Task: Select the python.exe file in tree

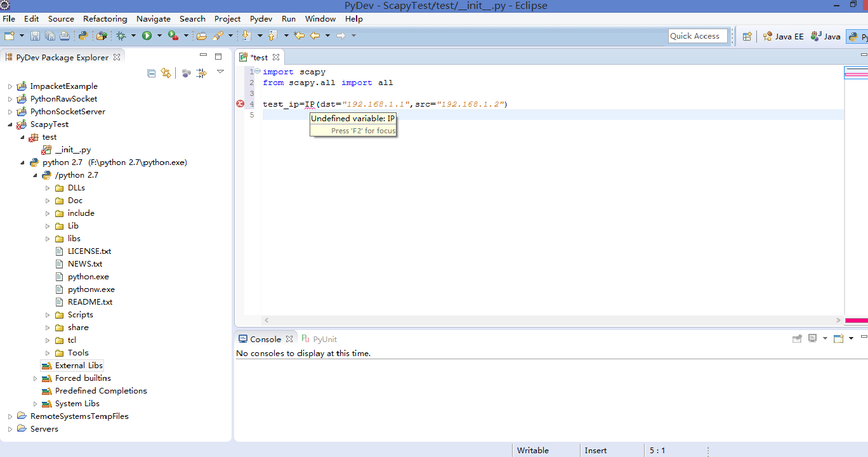Action: point(82,277)
